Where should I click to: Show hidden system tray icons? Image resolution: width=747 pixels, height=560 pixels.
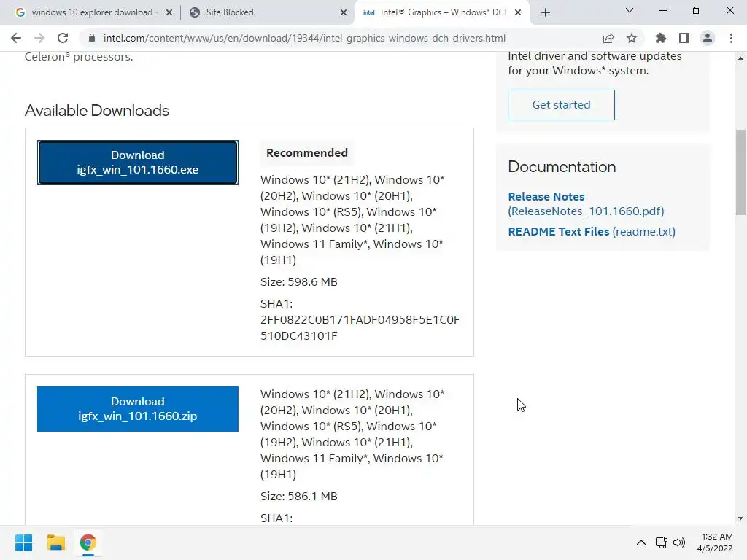click(x=641, y=542)
